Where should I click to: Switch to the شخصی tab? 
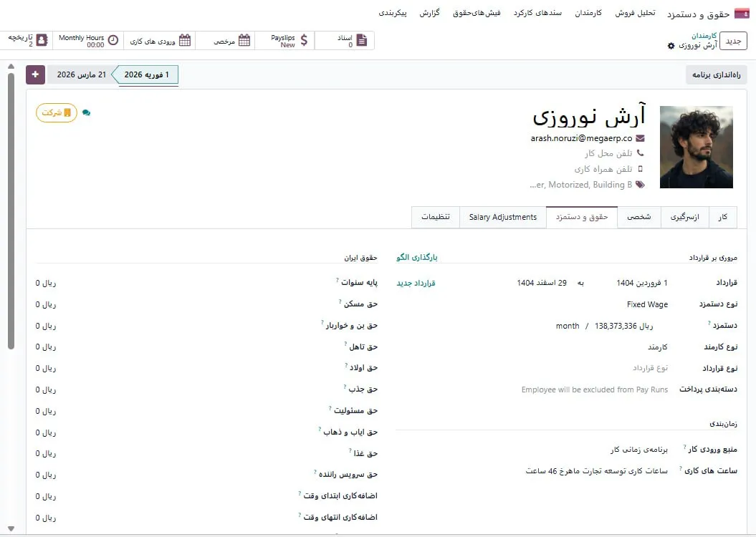pos(639,217)
